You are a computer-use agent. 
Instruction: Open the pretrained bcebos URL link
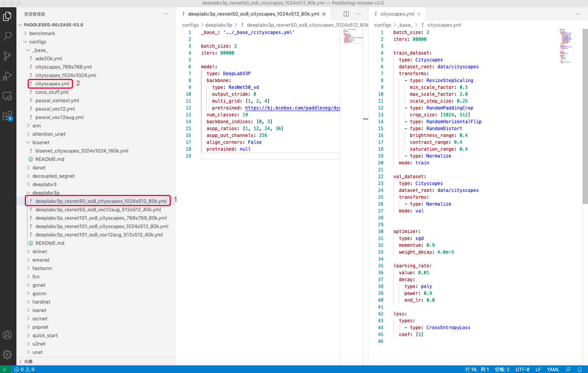click(292, 108)
